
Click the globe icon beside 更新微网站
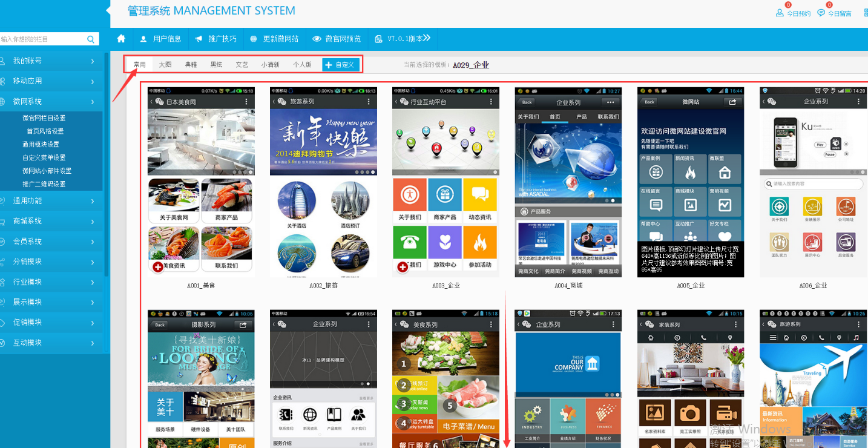coord(253,39)
